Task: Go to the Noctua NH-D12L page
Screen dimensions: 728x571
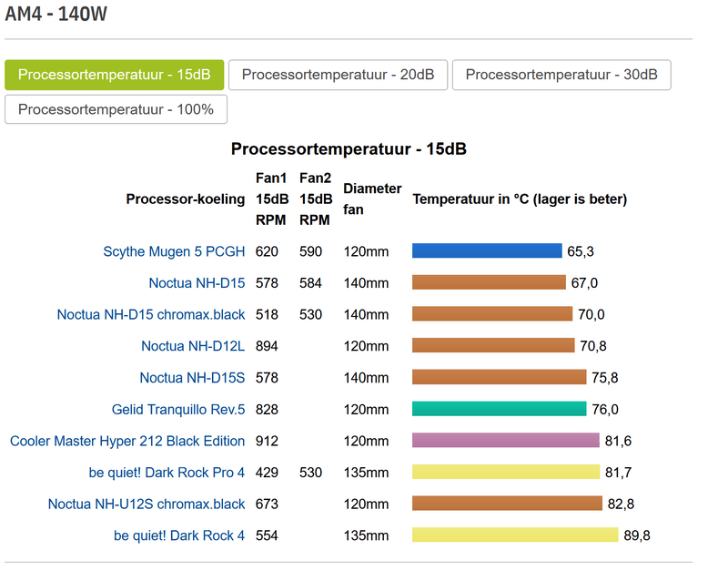Action: [x=193, y=346]
